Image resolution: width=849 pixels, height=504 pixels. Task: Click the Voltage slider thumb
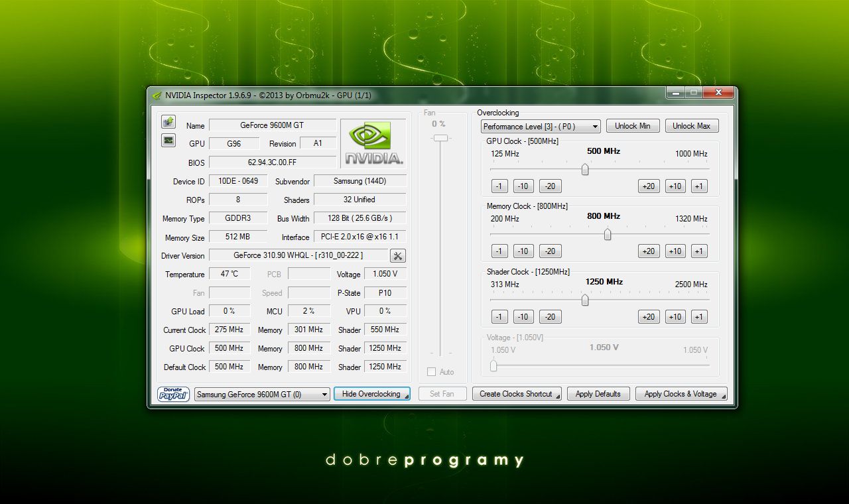(x=493, y=365)
